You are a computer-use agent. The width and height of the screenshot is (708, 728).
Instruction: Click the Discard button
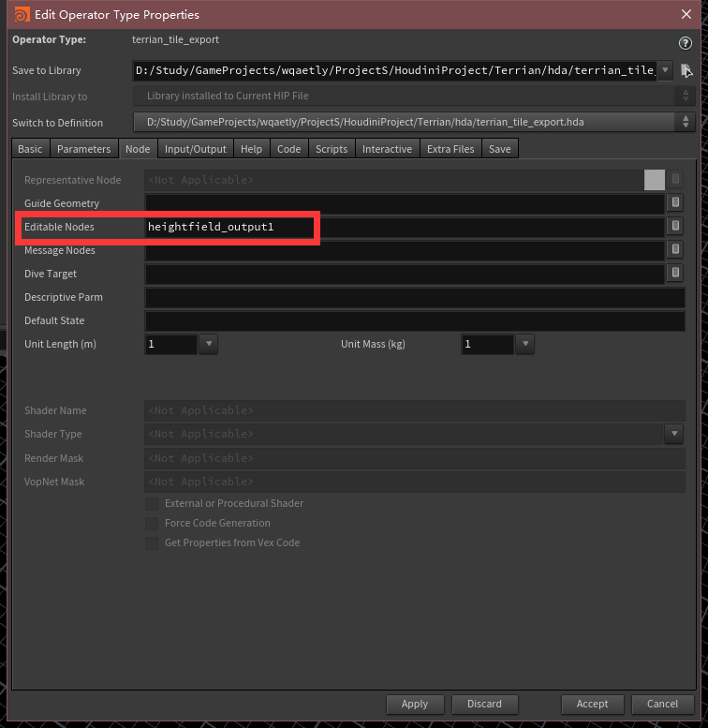pos(484,704)
